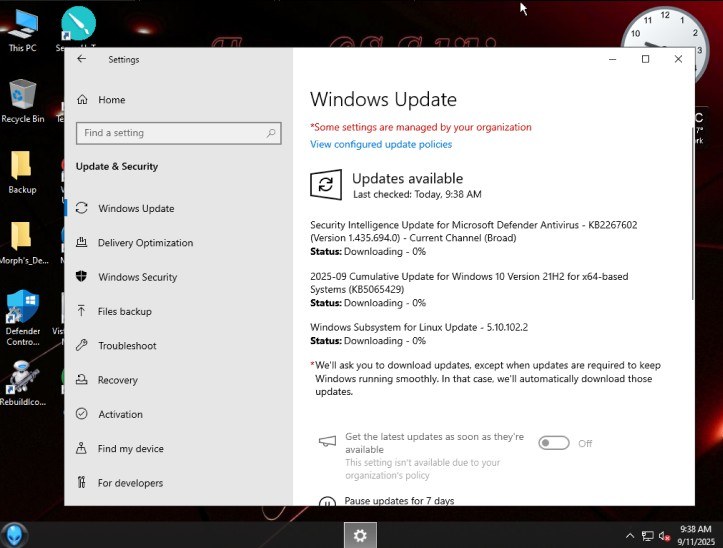This screenshot has width=723, height=548.
Task: Click the KB2267602 Defender update text
Action: coord(474,232)
